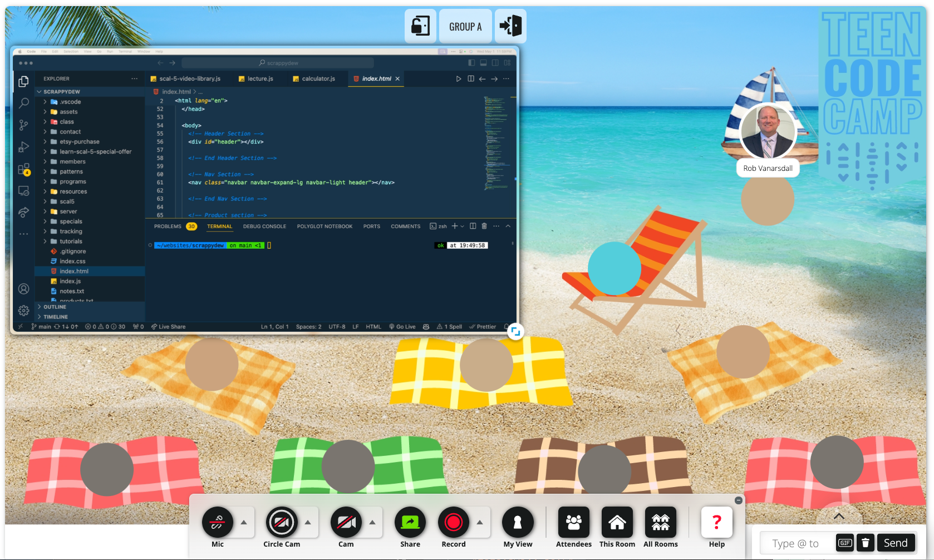This screenshot has height=560, width=934.
Task: Toggle the Circle Cam button
Action: [282, 522]
